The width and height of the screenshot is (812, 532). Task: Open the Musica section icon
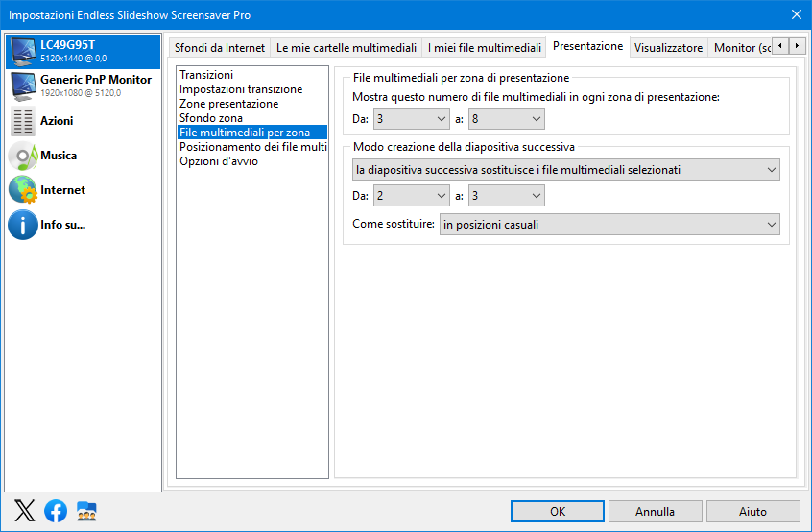[23, 156]
